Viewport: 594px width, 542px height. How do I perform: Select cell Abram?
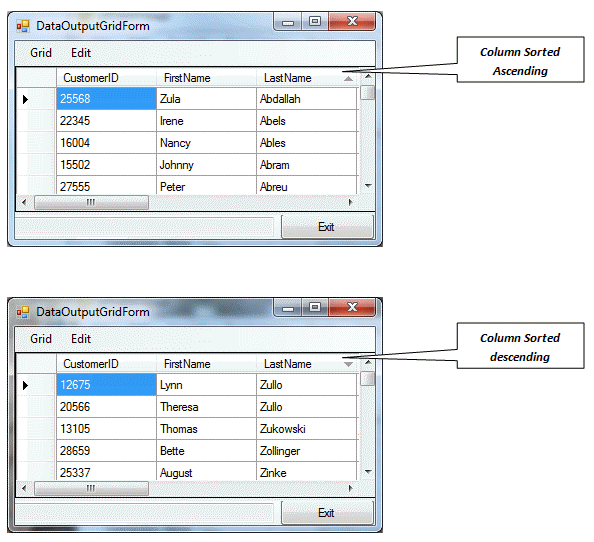tap(307, 165)
